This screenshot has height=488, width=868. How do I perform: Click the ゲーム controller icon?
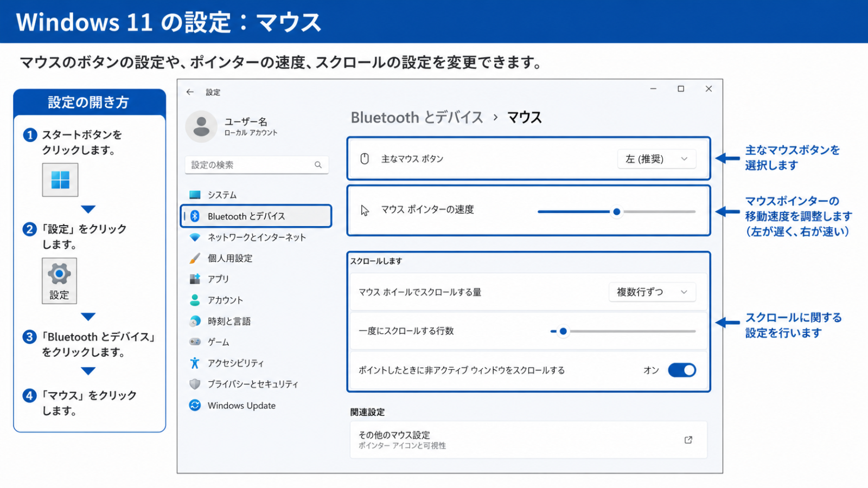tap(195, 342)
